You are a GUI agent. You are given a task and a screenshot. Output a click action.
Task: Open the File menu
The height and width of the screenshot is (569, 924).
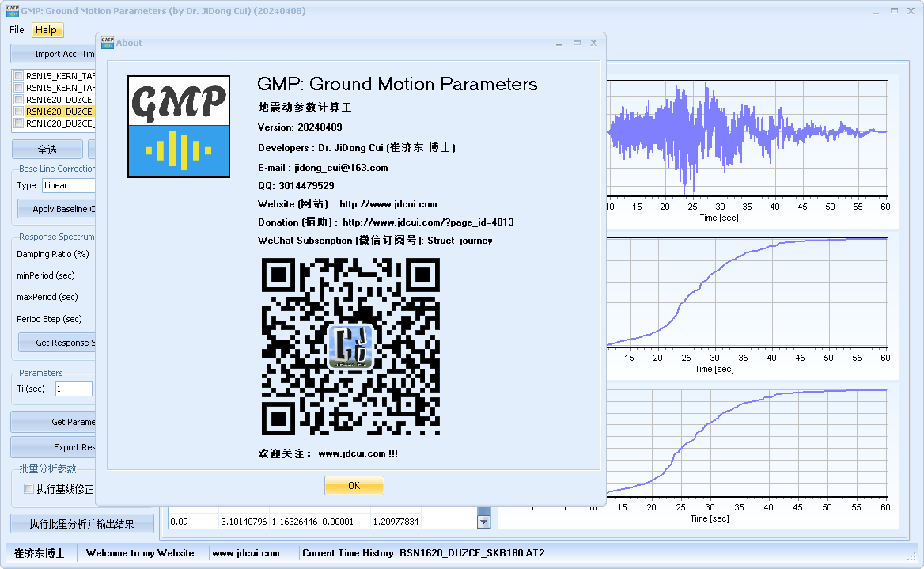coord(17,30)
